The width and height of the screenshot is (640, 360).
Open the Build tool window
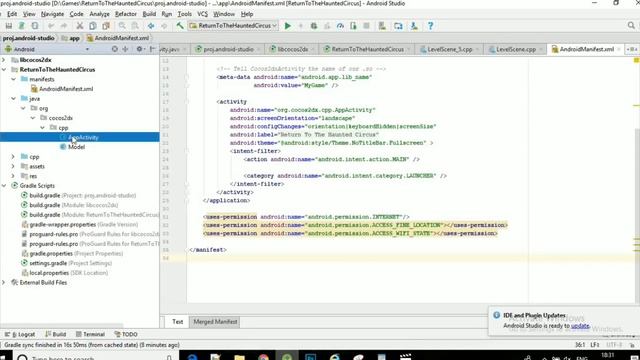click(56, 334)
